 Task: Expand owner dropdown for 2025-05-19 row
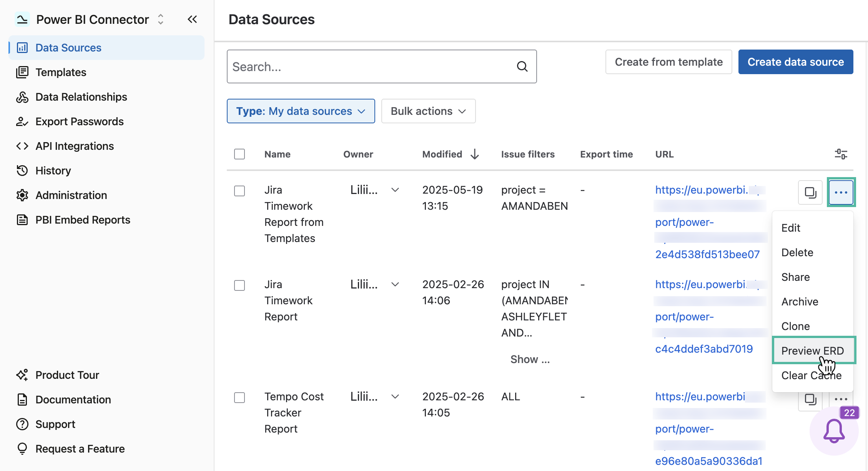[x=395, y=190]
